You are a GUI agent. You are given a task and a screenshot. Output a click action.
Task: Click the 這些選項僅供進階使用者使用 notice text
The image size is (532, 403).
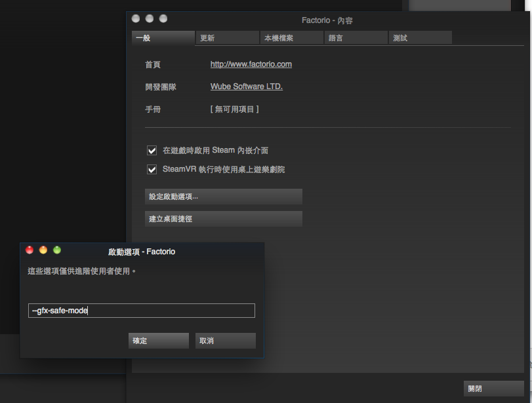click(x=82, y=271)
